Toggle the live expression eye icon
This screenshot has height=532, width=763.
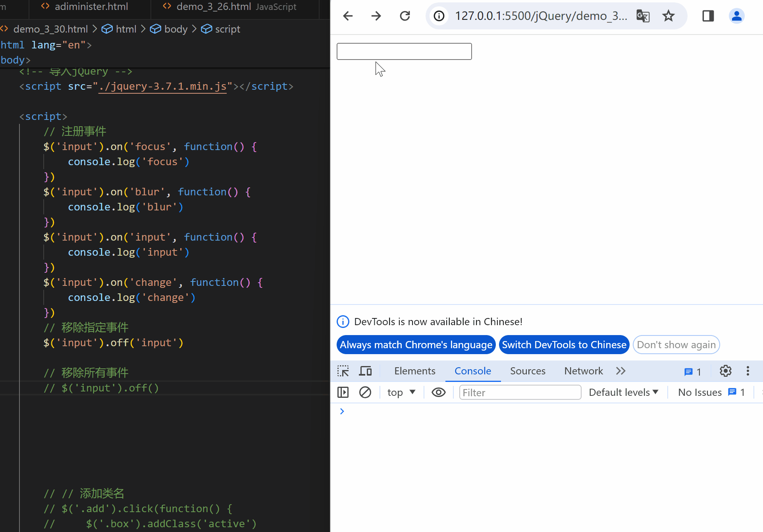point(438,392)
